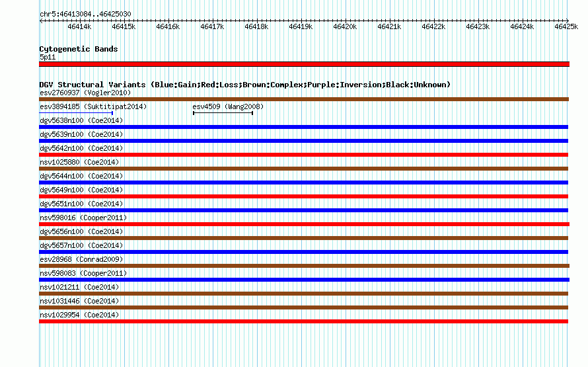Image resolution: width=588 pixels, height=367 pixels.
Task: Select the red dgv5649n100 loss bar
Action: point(304,196)
